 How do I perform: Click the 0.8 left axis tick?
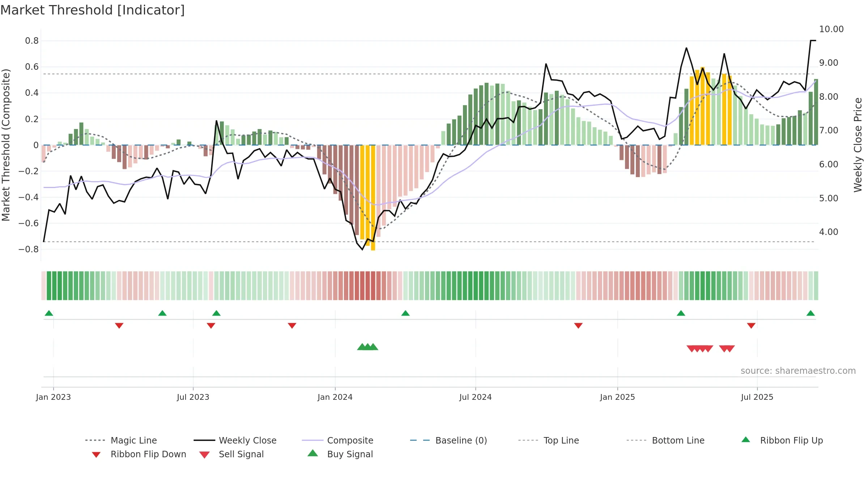(x=32, y=41)
